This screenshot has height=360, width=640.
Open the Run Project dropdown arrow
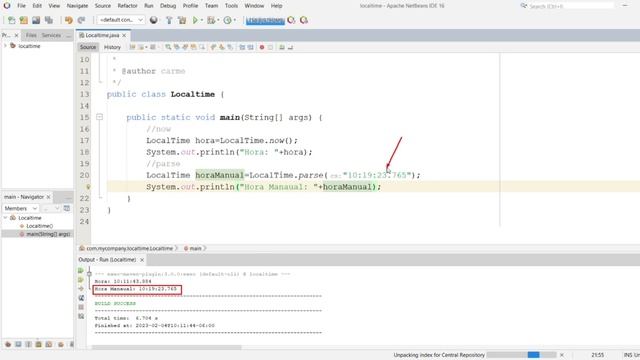202,20
